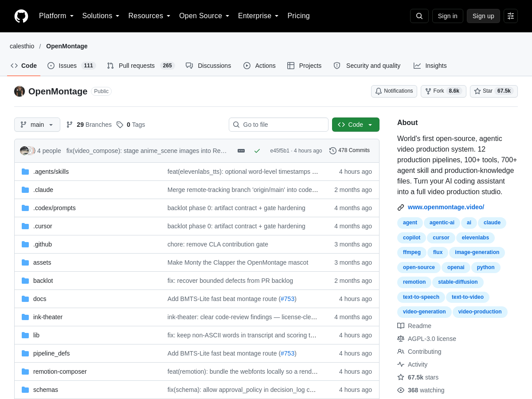Open the green Code dropdown button
Viewport: 532px width, 399px height.
click(356, 125)
